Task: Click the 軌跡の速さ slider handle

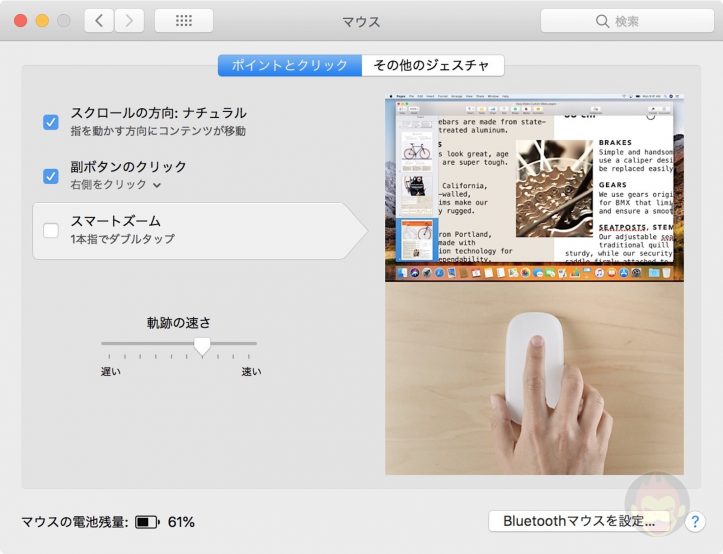Action: pyautogui.click(x=202, y=345)
